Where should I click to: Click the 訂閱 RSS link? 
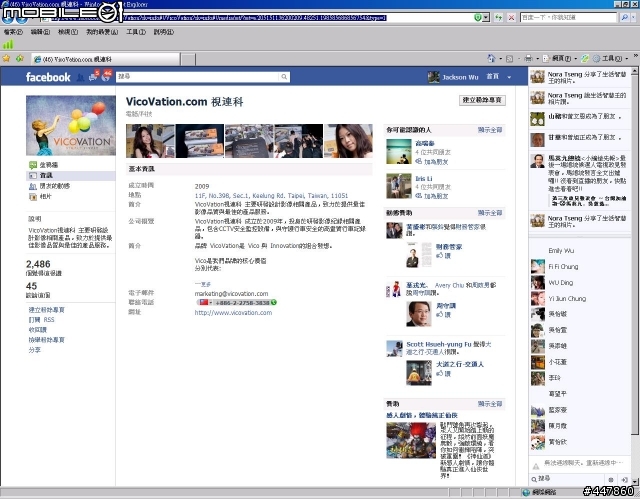pos(41,319)
